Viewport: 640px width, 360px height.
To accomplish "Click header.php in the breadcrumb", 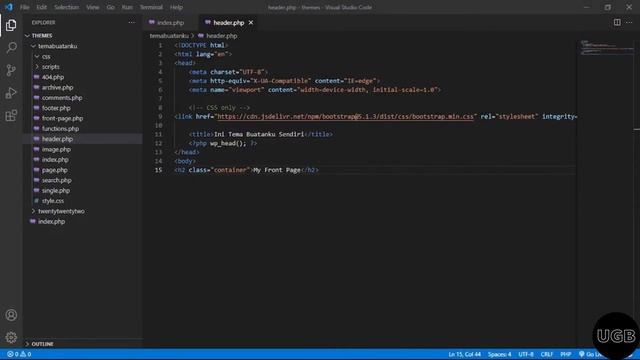I will (222, 36).
